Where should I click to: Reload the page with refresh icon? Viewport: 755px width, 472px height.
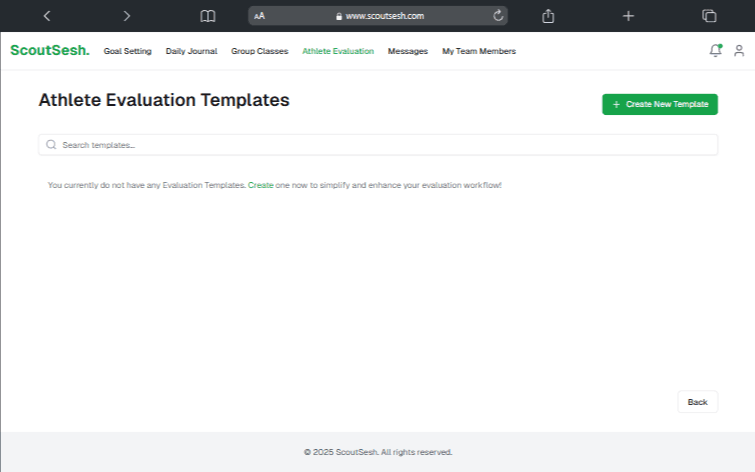pyautogui.click(x=498, y=16)
